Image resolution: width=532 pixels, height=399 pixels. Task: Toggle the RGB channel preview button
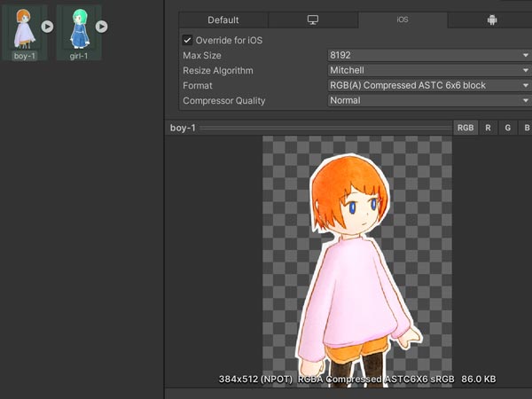[x=465, y=129]
